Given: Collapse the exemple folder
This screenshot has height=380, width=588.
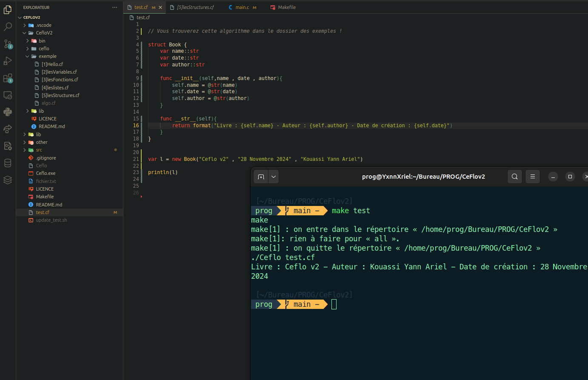Looking at the screenshot, I should point(28,56).
